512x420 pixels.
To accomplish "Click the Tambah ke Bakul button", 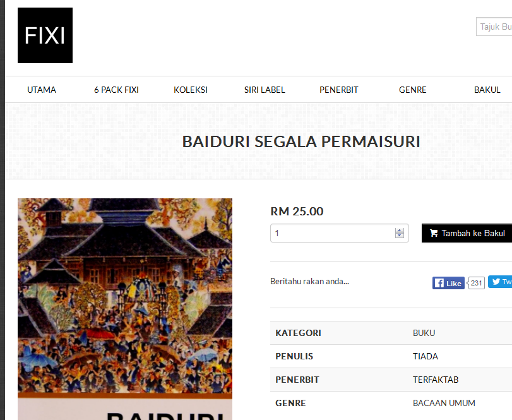I will coord(467,233).
